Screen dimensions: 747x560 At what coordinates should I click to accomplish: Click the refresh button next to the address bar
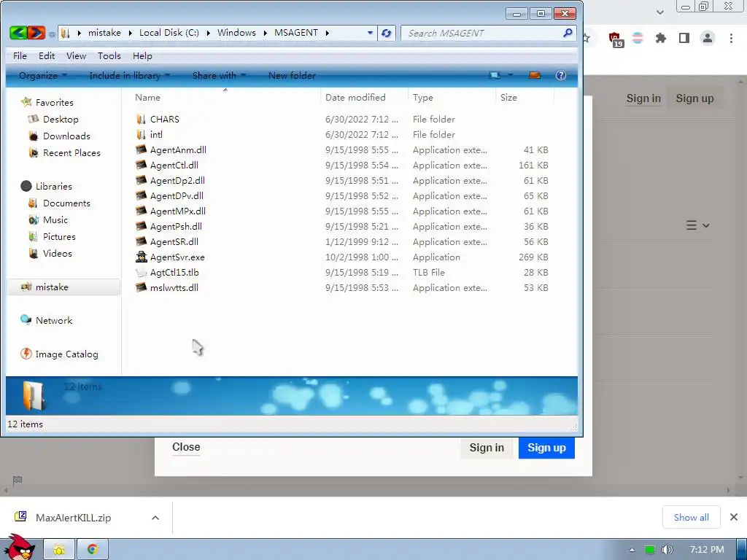point(387,33)
